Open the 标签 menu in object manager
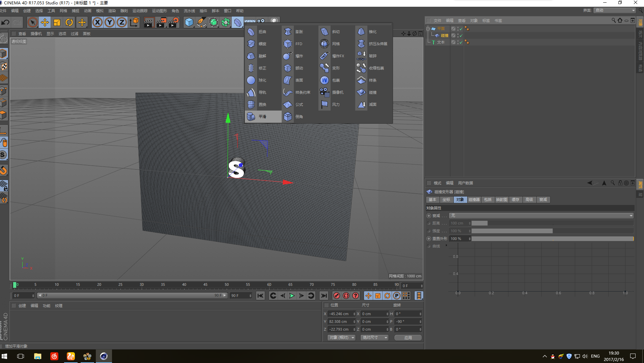Screen dimensions: 644x363 coord(486,21)
